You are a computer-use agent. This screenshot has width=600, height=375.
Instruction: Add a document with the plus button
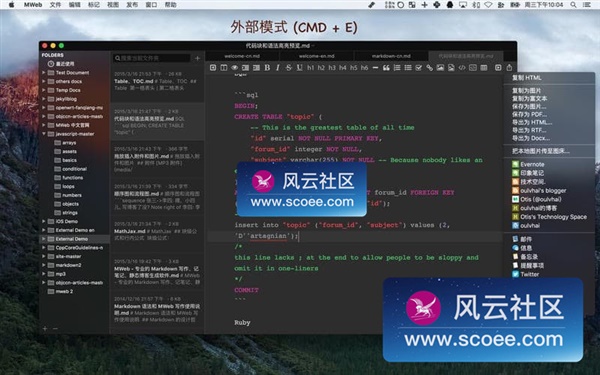[x=197, y=58]
